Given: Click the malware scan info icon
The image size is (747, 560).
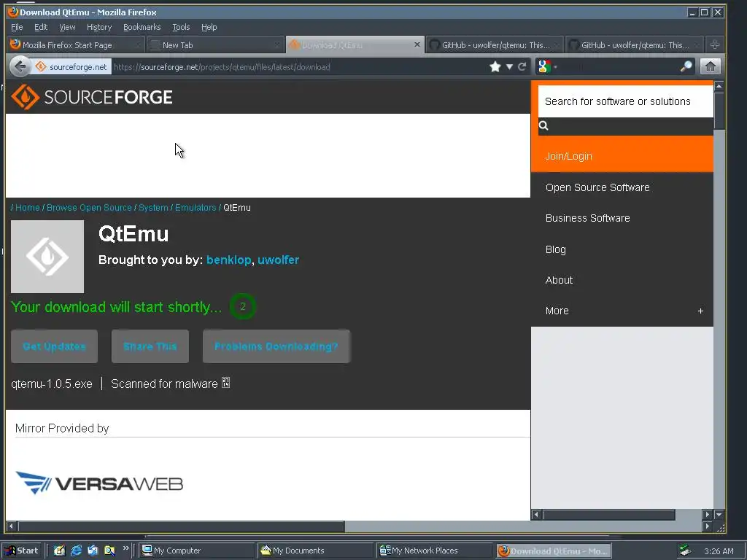Looking at the screenshot, I should [226, 383].
